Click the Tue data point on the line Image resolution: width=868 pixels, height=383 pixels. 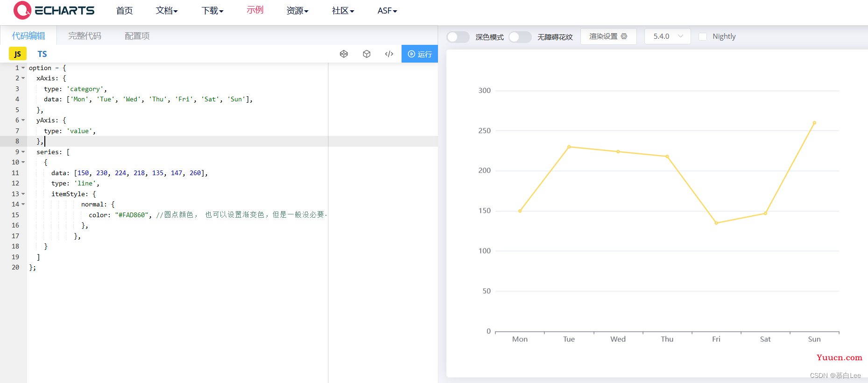(569, 147)
